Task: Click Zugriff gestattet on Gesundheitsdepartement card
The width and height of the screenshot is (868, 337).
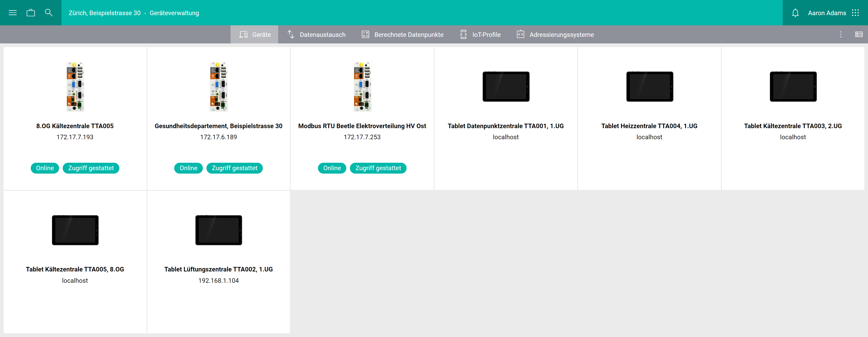Action: pyautogui.click(x=235, y=168)
